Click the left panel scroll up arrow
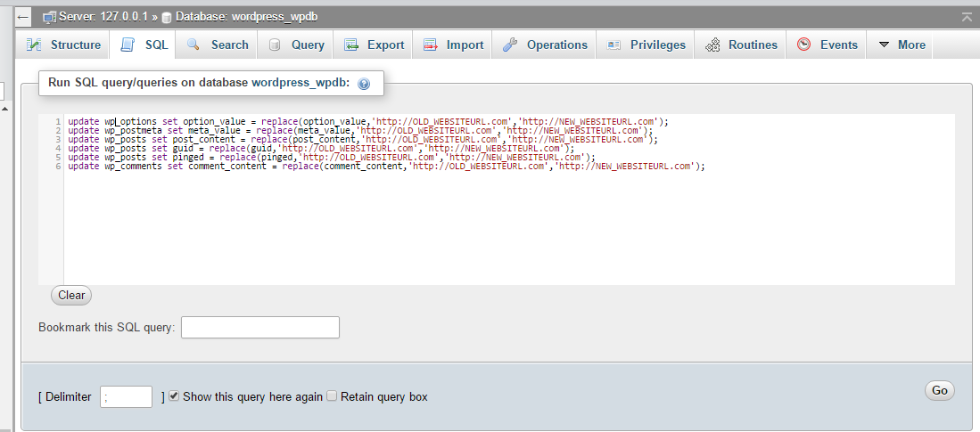The width and height of the screenshot is (980, 432). (x=4, y=109)
